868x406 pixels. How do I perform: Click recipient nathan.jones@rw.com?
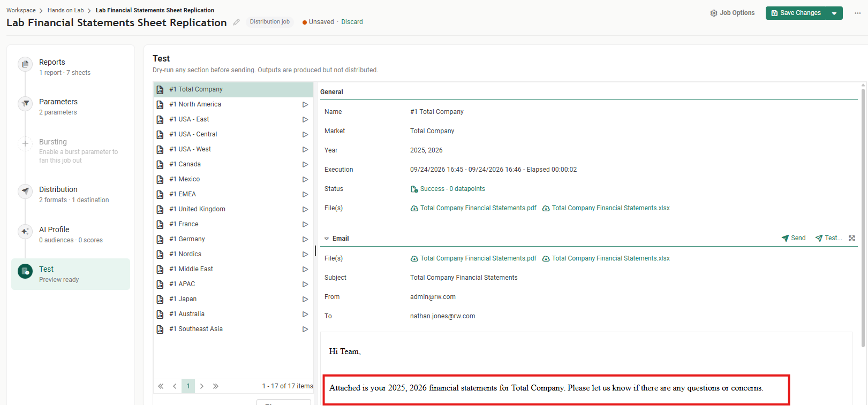pos(443,316)
